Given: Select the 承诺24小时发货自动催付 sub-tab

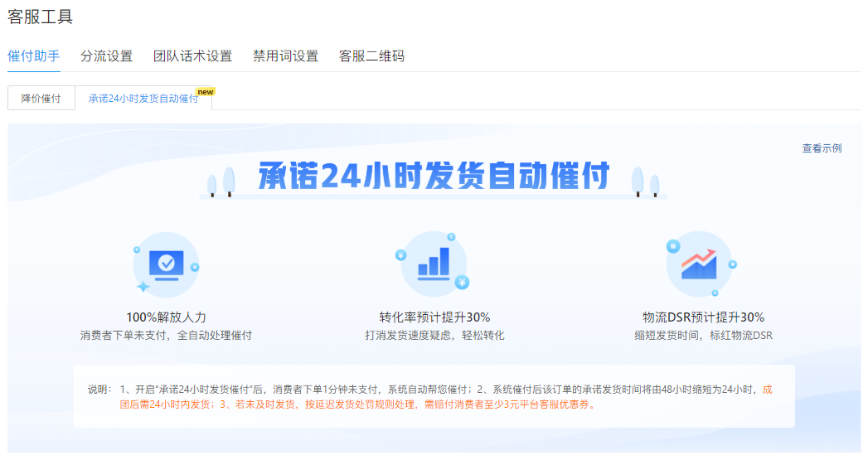Looking at the screenshot, I should [143, 99].
